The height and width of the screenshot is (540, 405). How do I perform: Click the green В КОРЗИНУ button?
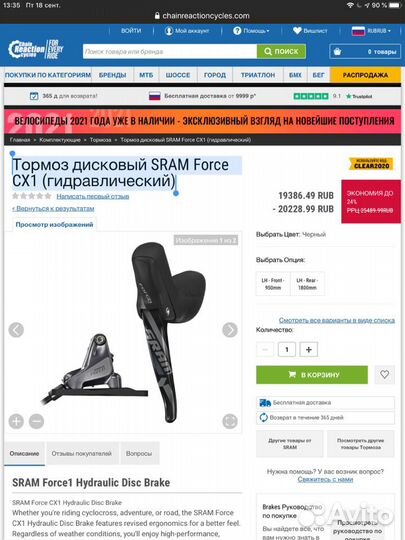pos(312,374)
